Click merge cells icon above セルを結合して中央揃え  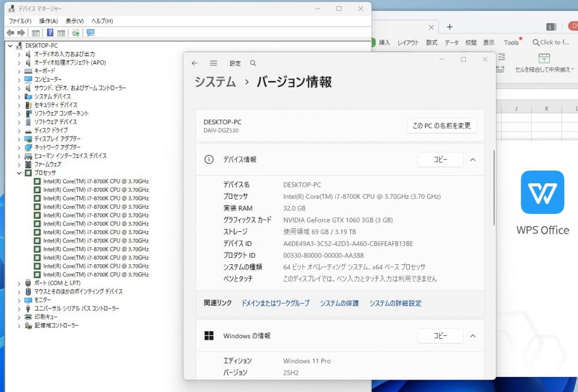coord(544,58)
